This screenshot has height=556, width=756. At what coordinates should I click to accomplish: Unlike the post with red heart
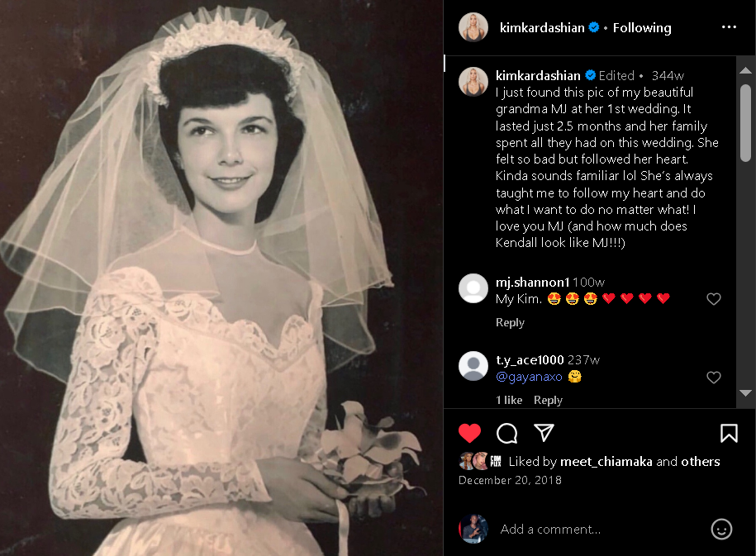pos(469,433)
